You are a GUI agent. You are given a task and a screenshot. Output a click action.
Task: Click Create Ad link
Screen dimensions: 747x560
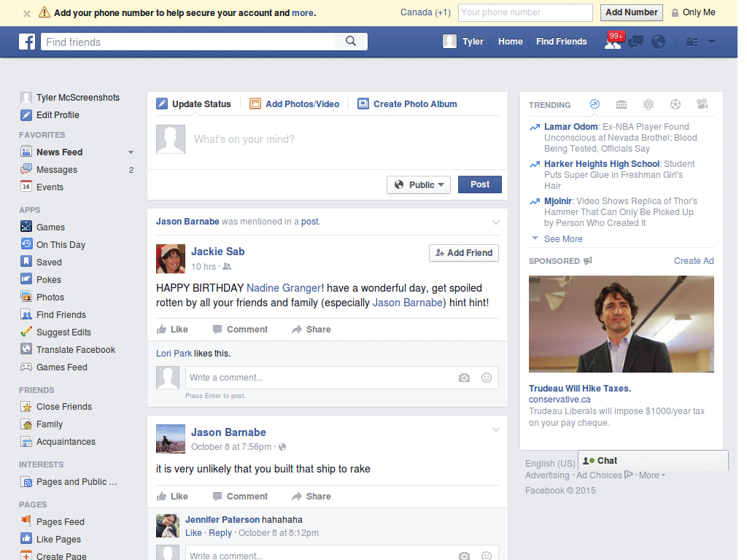694,261
